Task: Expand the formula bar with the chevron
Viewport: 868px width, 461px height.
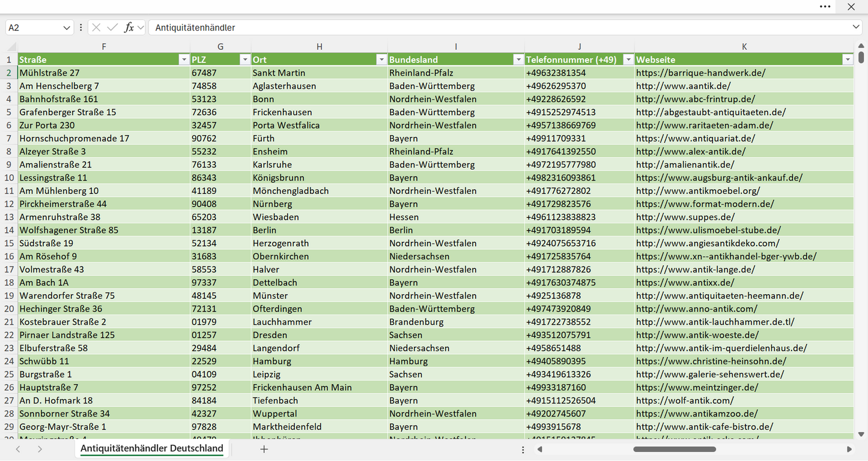Action: point(856,28)
